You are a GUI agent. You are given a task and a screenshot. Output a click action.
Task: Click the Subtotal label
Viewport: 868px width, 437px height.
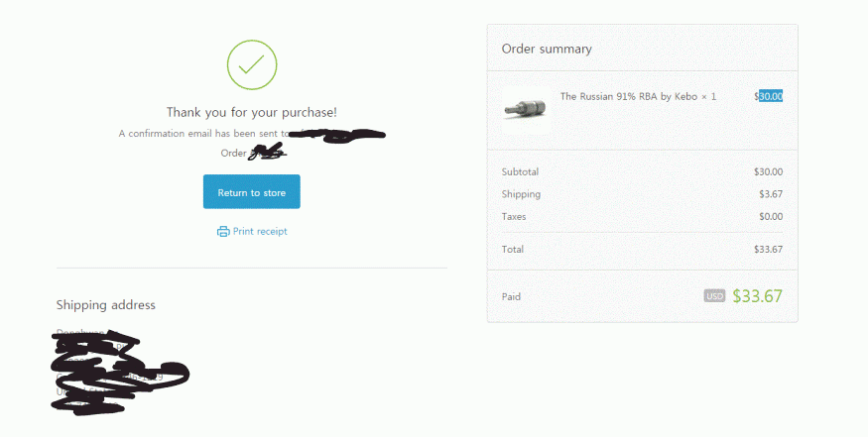pos(521,172)
